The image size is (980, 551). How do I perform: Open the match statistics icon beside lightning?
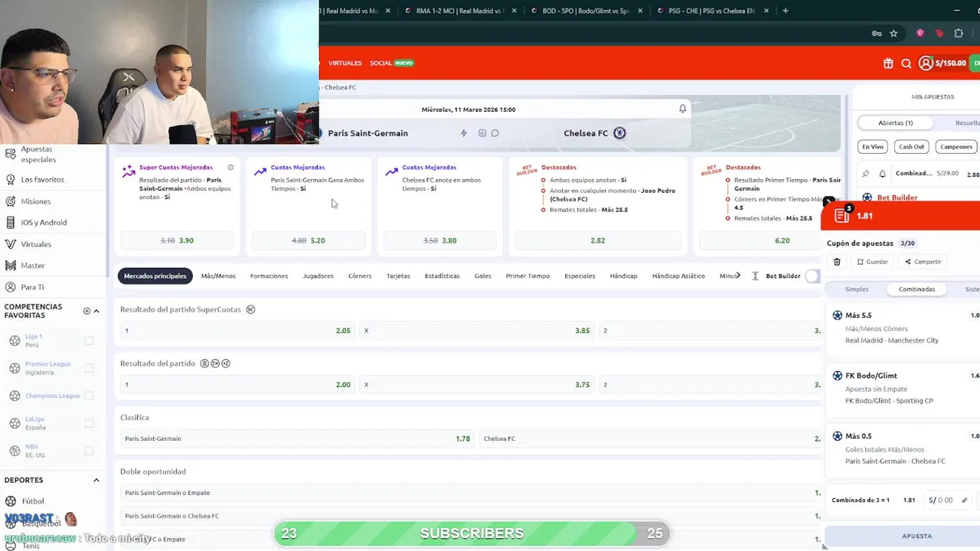pos(482,133)
